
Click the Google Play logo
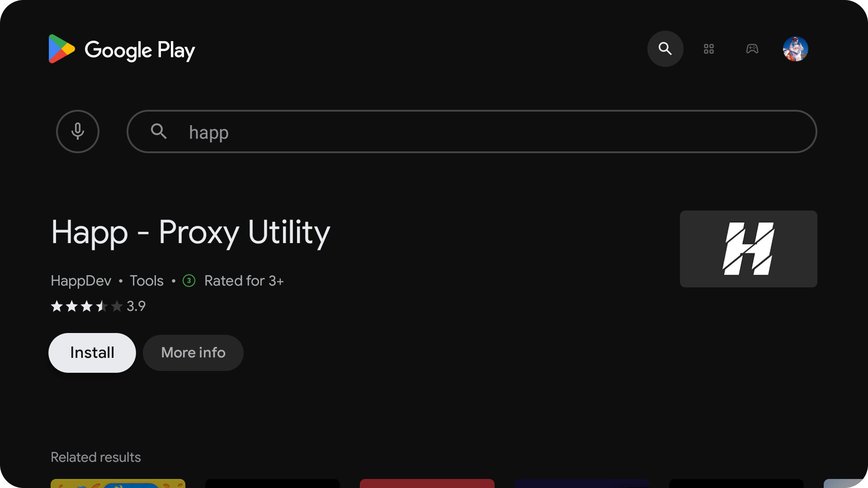(122, 49)
